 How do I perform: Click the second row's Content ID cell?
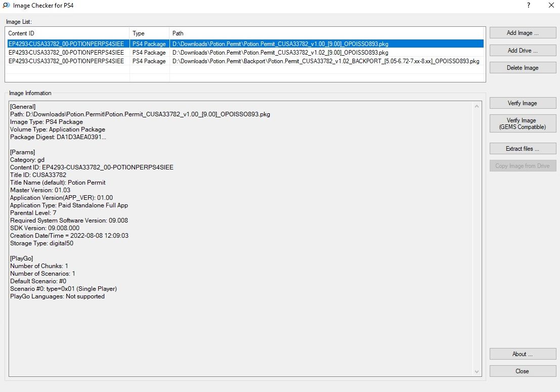coord(66,53)
